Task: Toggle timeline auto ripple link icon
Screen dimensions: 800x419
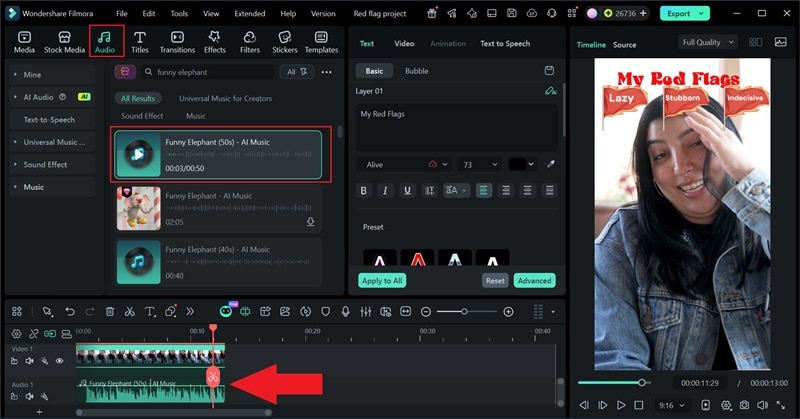Action: (x=49, y=334)
